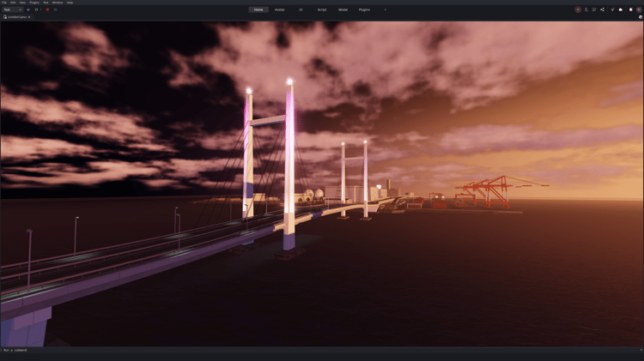Click the play button beside Test dropdown

(28, 9)
